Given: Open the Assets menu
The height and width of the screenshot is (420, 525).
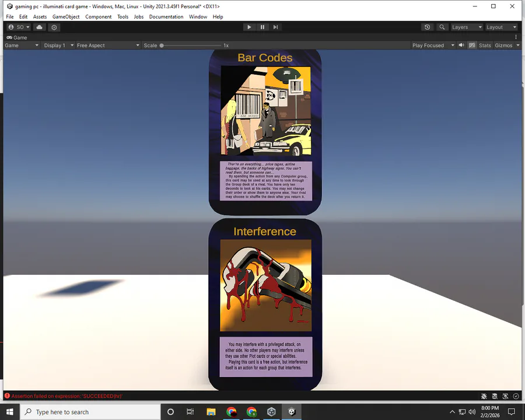Looking at the screenshot, I should [40, 17].
